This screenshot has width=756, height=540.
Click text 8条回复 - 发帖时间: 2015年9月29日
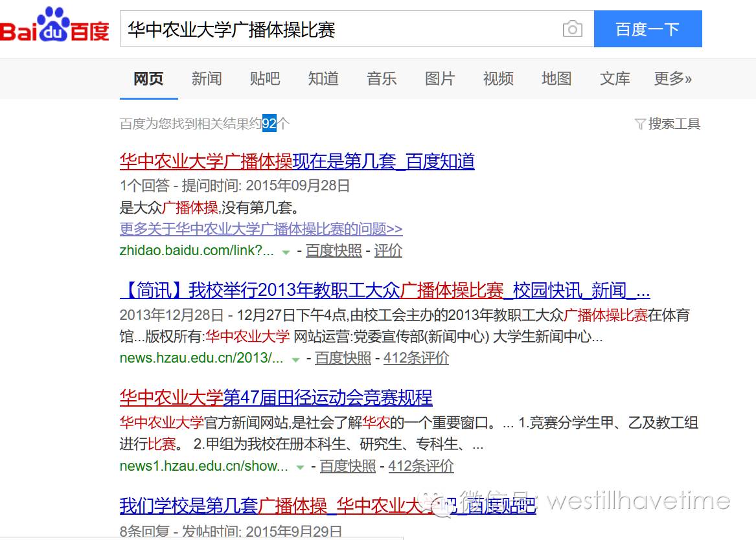pyautogui.click(x=231, y=532)
